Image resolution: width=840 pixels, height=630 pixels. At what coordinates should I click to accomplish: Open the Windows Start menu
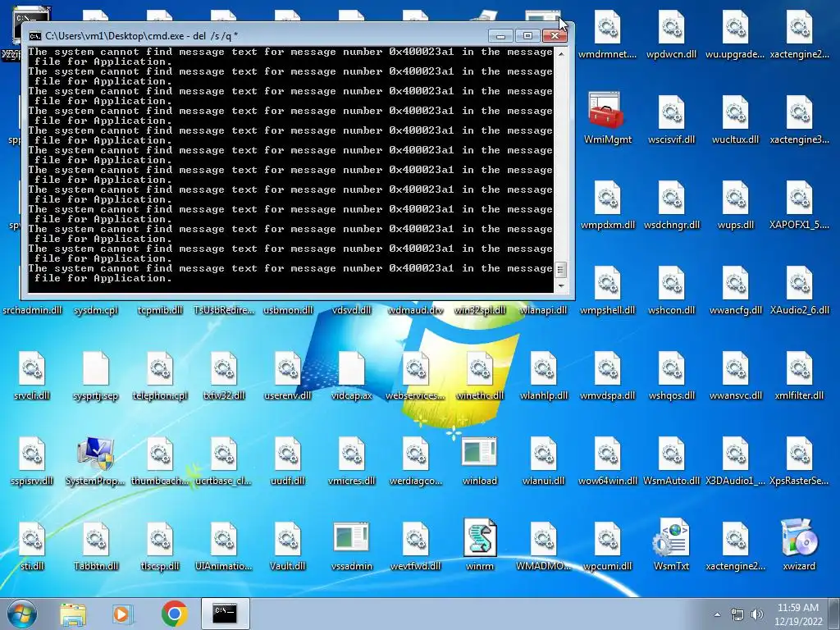22,614
